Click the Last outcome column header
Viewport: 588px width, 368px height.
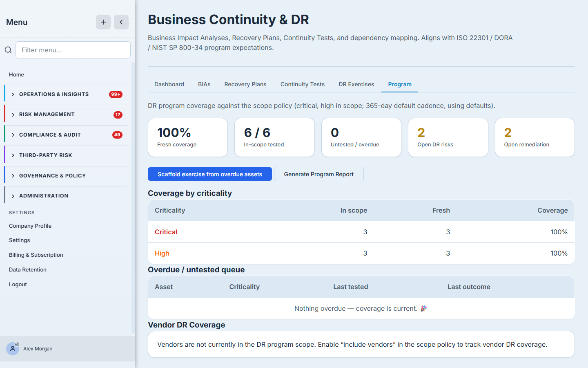(x=469, y=287)
